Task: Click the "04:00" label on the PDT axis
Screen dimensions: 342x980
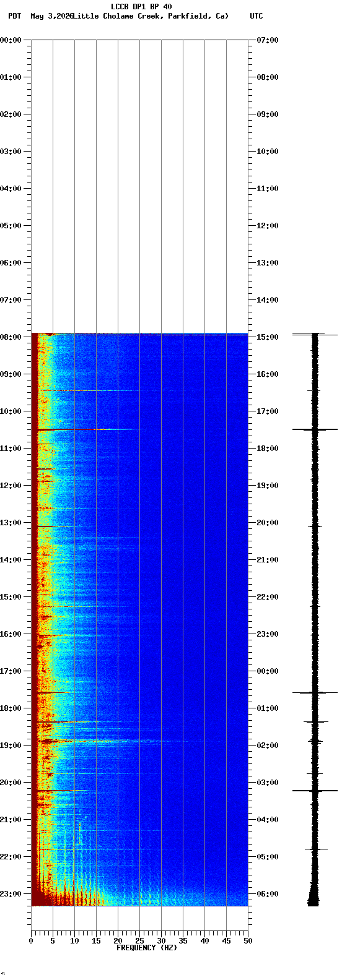Action: coord(11,189)
